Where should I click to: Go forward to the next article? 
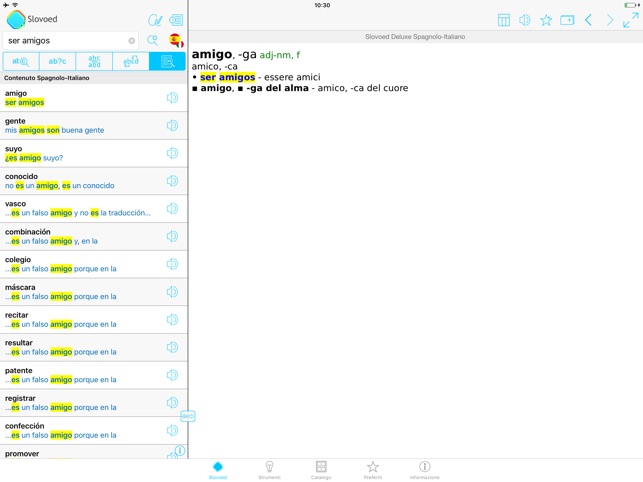[610, 20]
